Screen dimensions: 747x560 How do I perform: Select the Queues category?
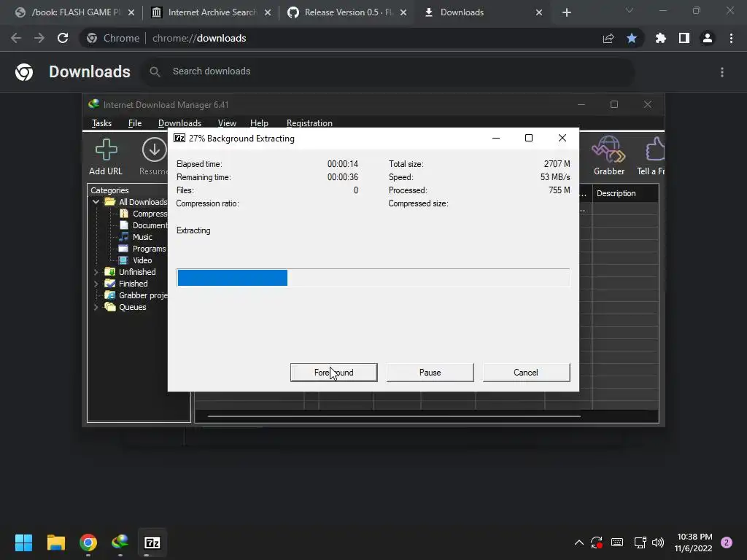(125, 307)
